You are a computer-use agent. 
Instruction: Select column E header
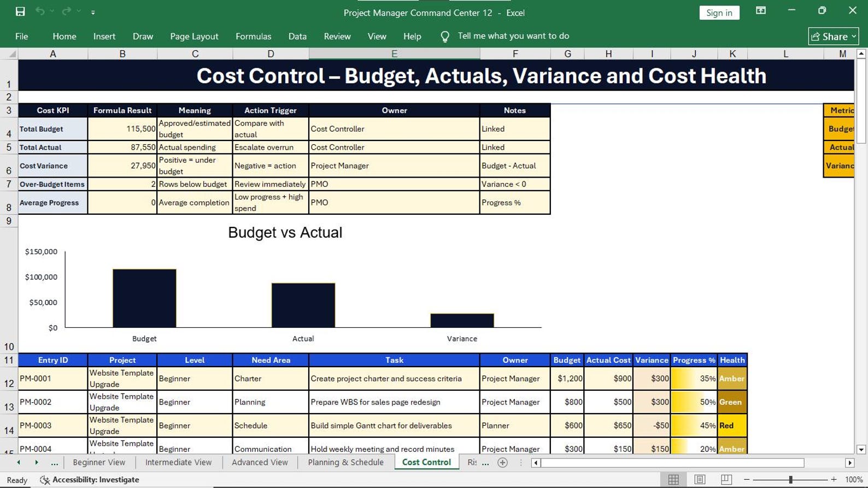pyautogui.click(x=394, y=54)
